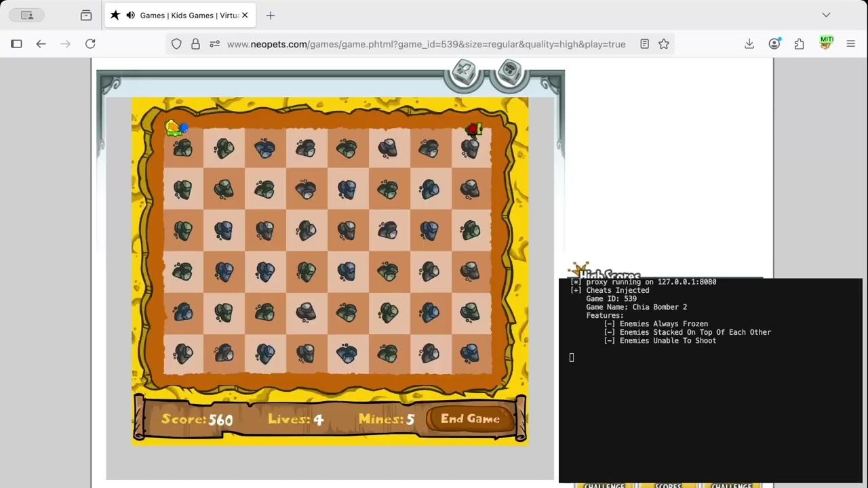This screenshot has width=868, height=488.
Task: Open the Firefox View icon in the tab bar
Action: click(x=86, y=15)
